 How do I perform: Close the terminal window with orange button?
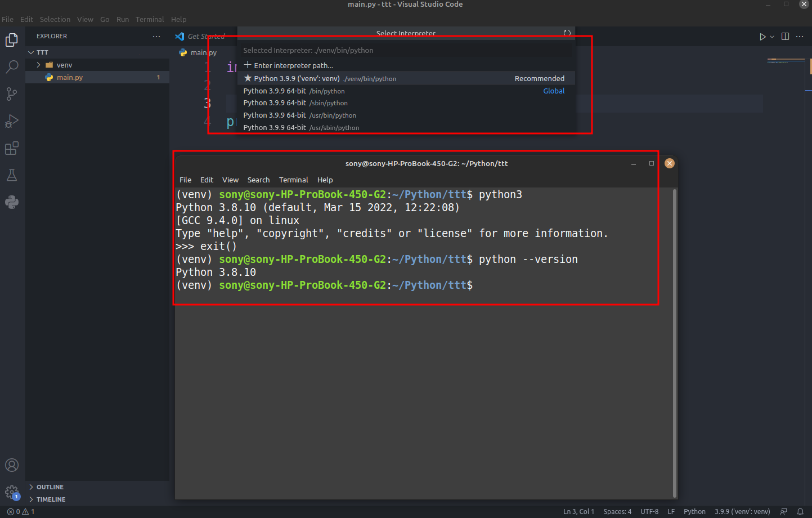(x=670, y=163)
